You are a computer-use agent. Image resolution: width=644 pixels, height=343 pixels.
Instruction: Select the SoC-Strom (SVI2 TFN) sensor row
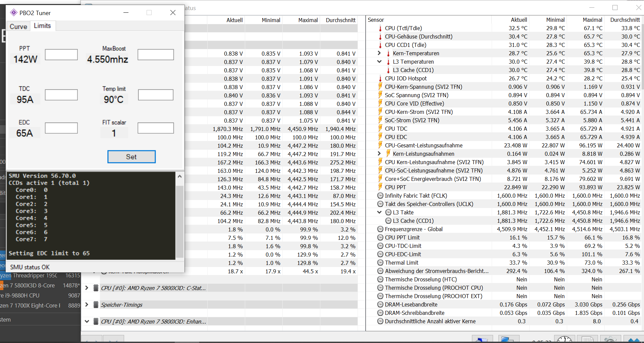(x=504, y=120)
